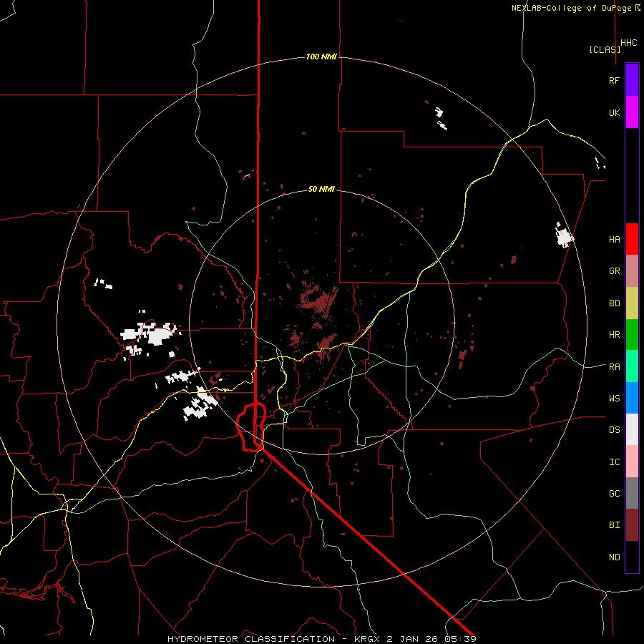Click the ND black legend block
The height and width of the screenshot is (644, 644).
[632, 557]
